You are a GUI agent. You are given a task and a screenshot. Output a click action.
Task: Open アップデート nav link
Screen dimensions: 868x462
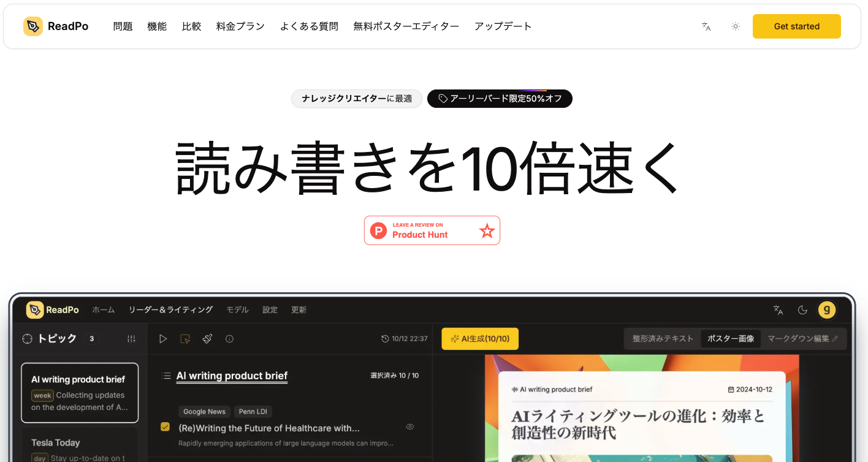(x=503, y=26)
